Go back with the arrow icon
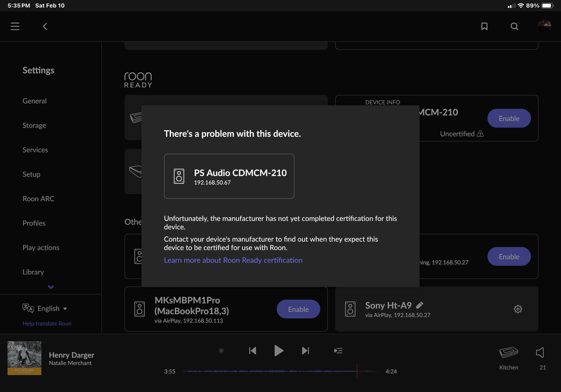The height and width of the screenshot is (392, 561). coord(45,26)
